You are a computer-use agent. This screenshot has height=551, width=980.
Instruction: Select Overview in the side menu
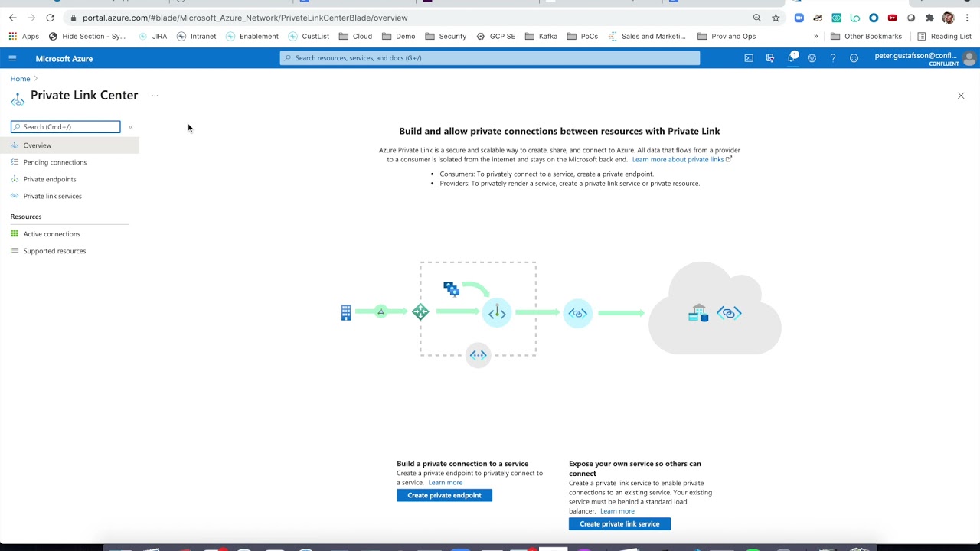[70, 145]
